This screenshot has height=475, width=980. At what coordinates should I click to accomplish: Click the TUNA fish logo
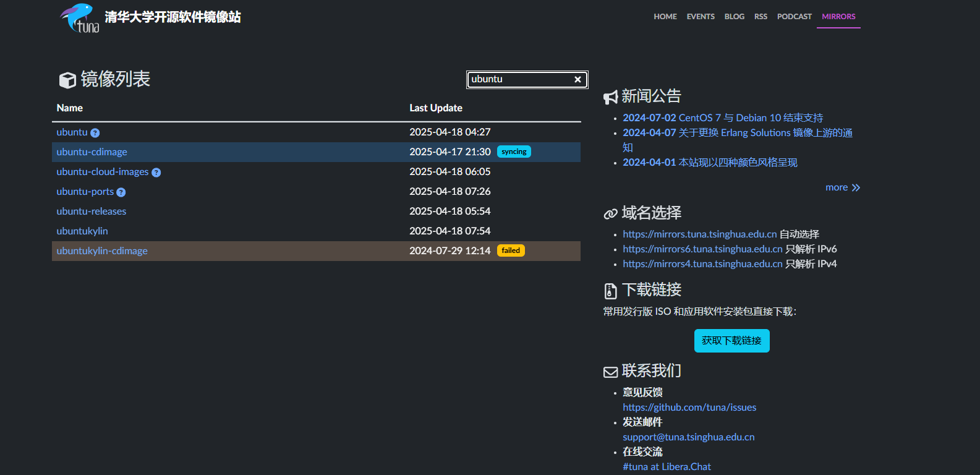80,18
